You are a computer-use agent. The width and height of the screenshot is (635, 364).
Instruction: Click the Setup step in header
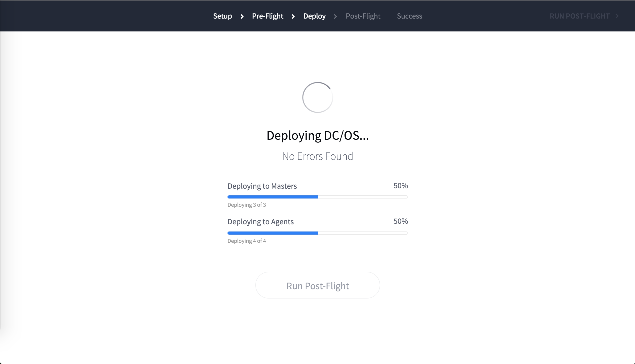point(222,16)
